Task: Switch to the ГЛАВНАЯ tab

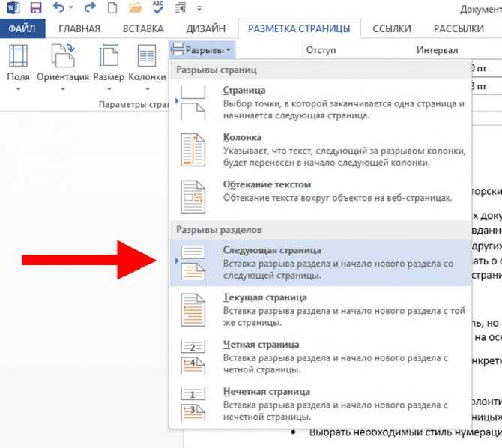Action: tap(79, 28)
